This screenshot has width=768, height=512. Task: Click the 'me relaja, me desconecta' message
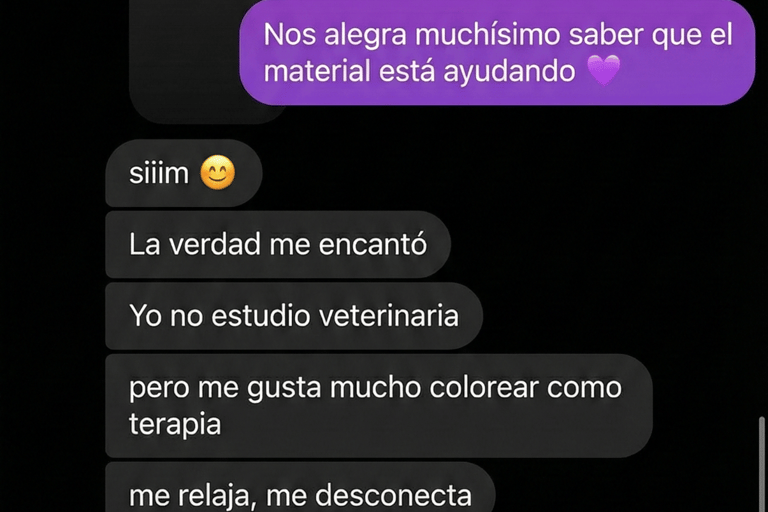pos(300,487)
